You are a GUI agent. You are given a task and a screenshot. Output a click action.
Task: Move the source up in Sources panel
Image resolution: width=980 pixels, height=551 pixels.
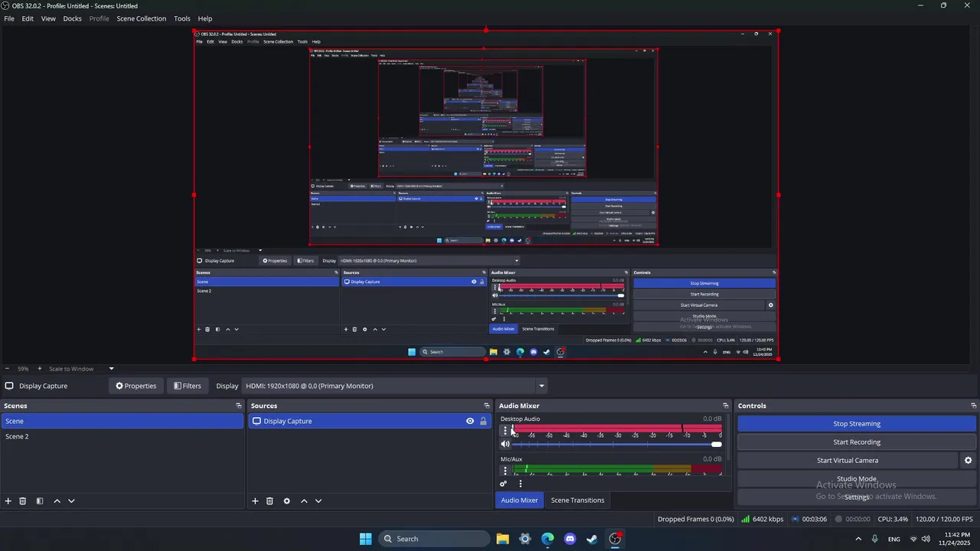pos(304,501)
